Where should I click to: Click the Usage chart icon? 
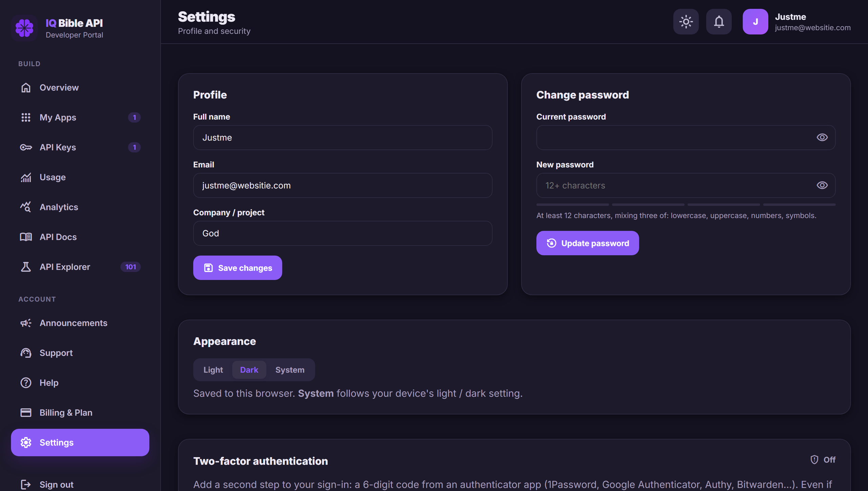pos(26,177)
